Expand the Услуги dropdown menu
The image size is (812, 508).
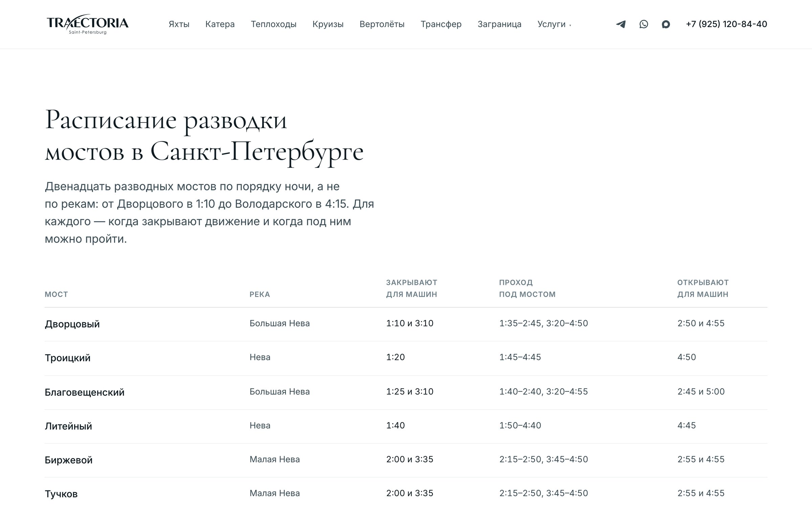[x=554, y=24]
